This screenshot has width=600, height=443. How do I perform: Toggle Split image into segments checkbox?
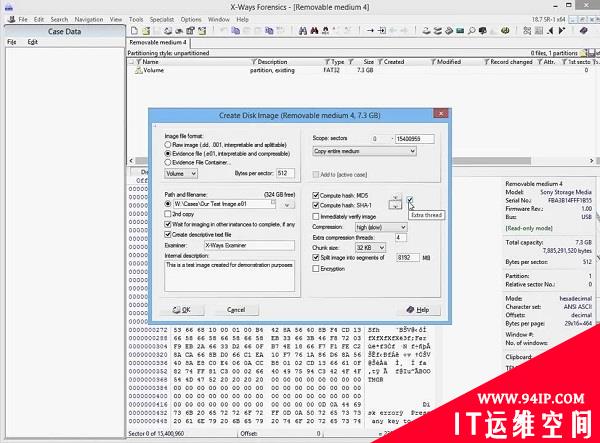pos(316,258)
